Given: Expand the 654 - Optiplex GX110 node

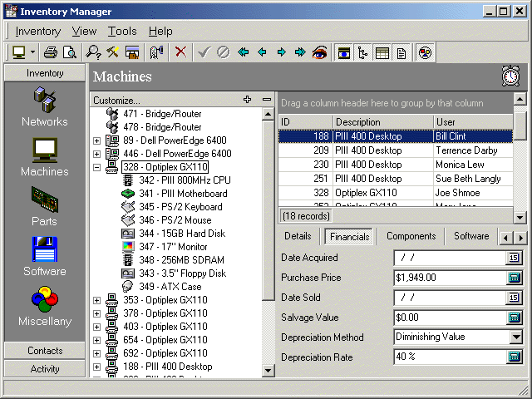Looking at the screenshot, I should [96, 340].
